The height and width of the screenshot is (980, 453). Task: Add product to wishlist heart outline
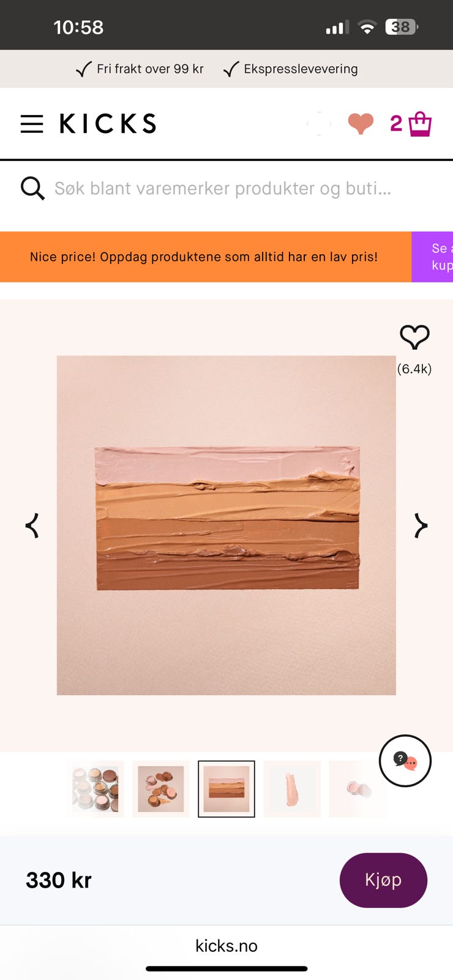(x=414, y=337)
